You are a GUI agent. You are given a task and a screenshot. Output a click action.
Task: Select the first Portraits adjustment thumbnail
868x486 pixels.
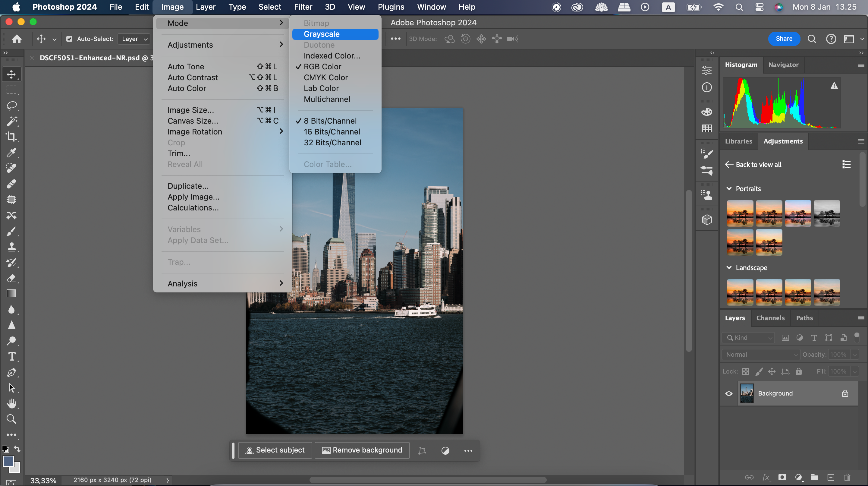coord(740,213)
